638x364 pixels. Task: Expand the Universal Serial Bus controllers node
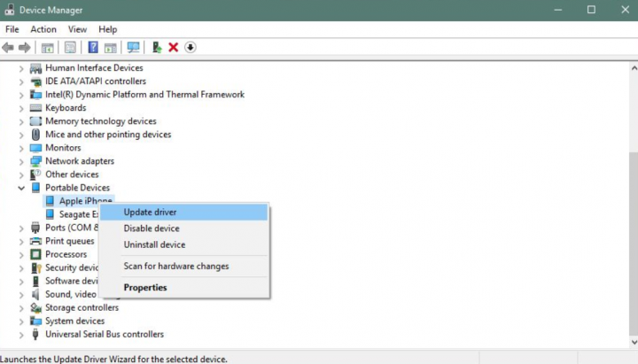(x=21, y=335)
